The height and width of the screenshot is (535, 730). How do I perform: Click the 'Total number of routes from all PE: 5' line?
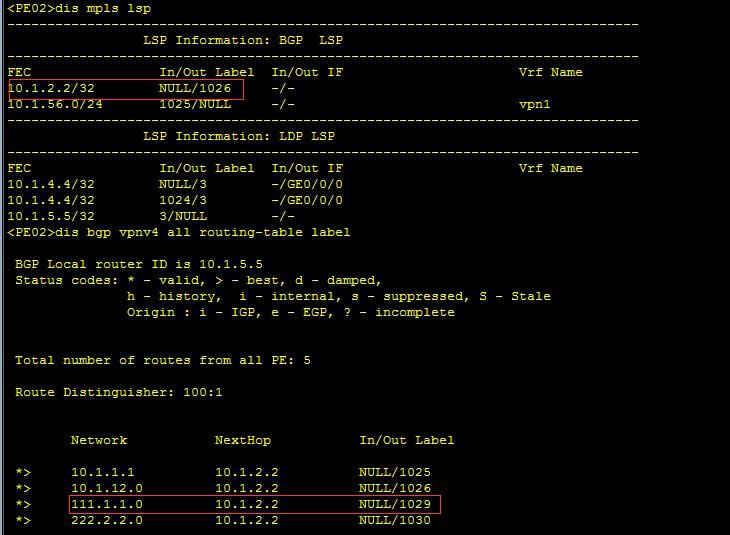162,360
